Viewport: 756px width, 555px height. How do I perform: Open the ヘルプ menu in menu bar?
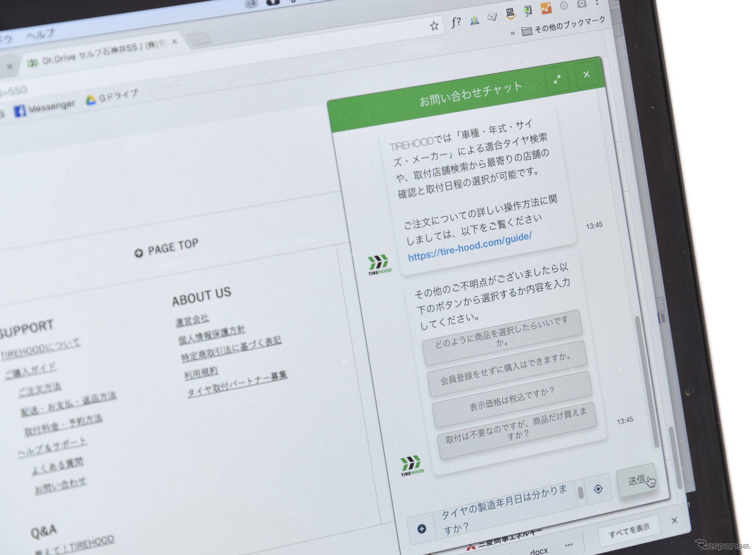point(40,34)
